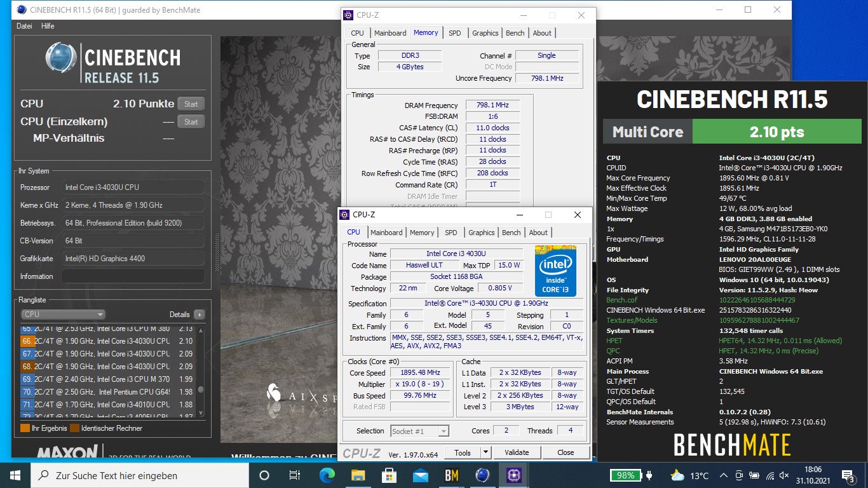Viewport: 868px width, 488px height.
Task: Click Cinebench window title icon
Action: pos(22,10)
